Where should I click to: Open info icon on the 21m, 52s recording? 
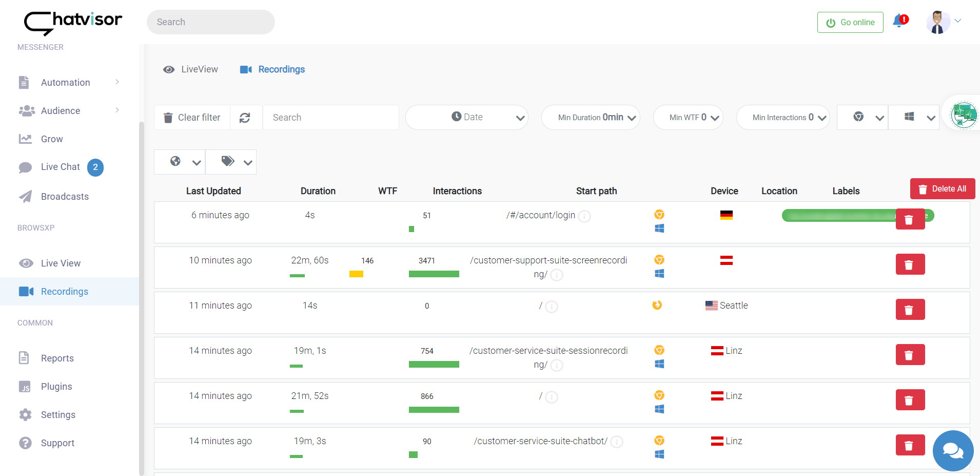point(552,397)
